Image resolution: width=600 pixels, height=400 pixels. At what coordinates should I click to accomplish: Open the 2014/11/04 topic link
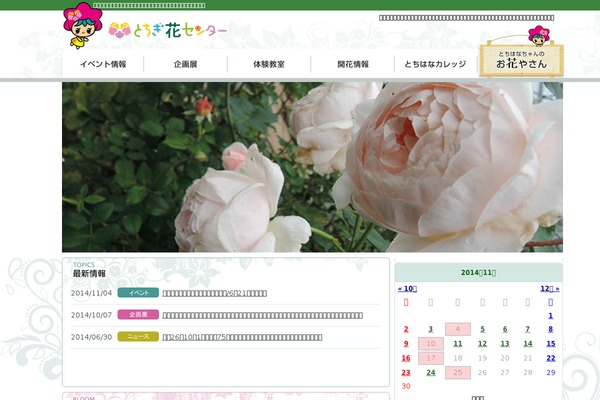[x=215, y=293]
